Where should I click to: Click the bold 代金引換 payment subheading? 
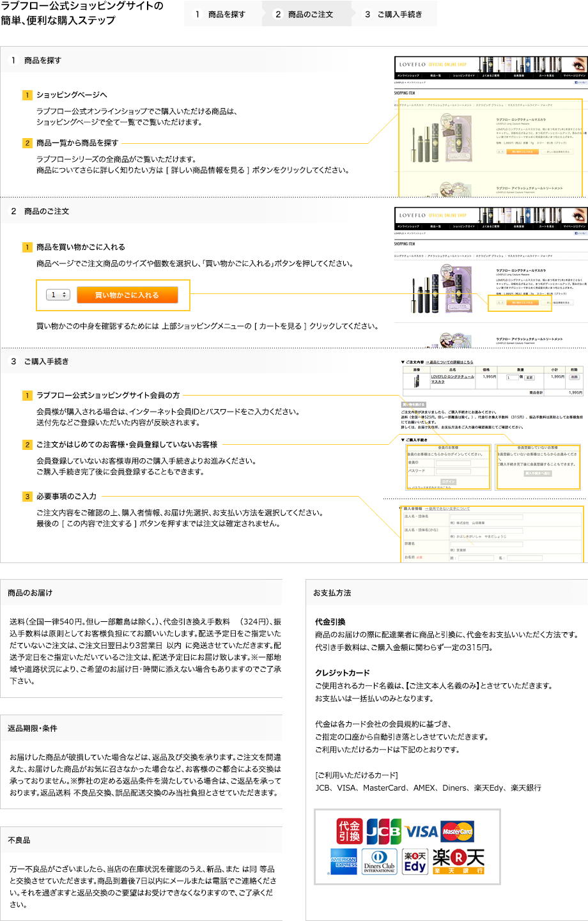tap(330, 621)
